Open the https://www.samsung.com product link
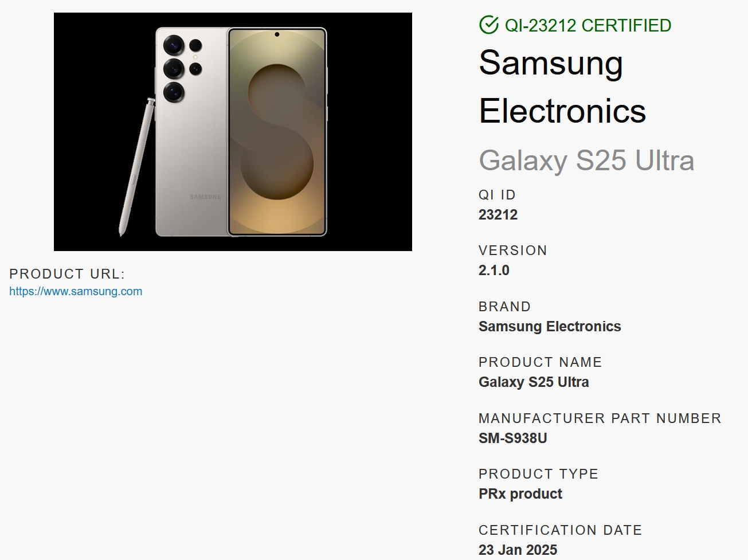The image size is (748, 560). (76, 291)
